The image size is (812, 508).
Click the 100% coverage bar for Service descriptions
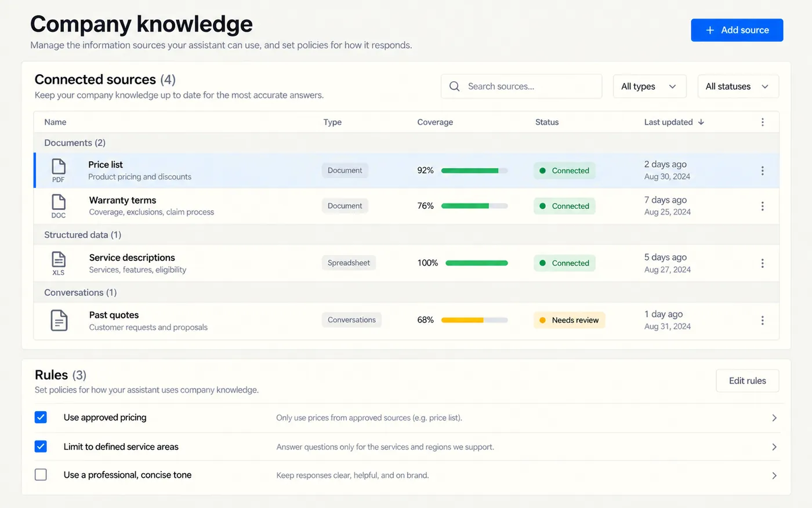pos(477,263)
